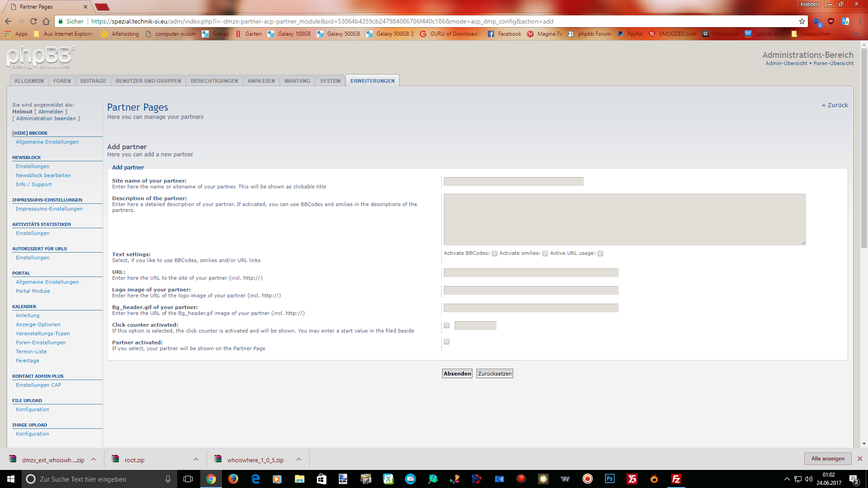868x488 pixels.
Task: Switch to the SYSTEM tab
Action: 330,81
